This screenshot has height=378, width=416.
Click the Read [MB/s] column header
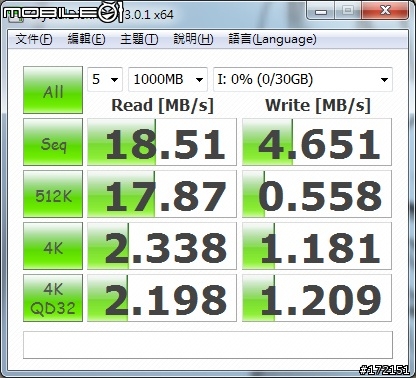162,106
